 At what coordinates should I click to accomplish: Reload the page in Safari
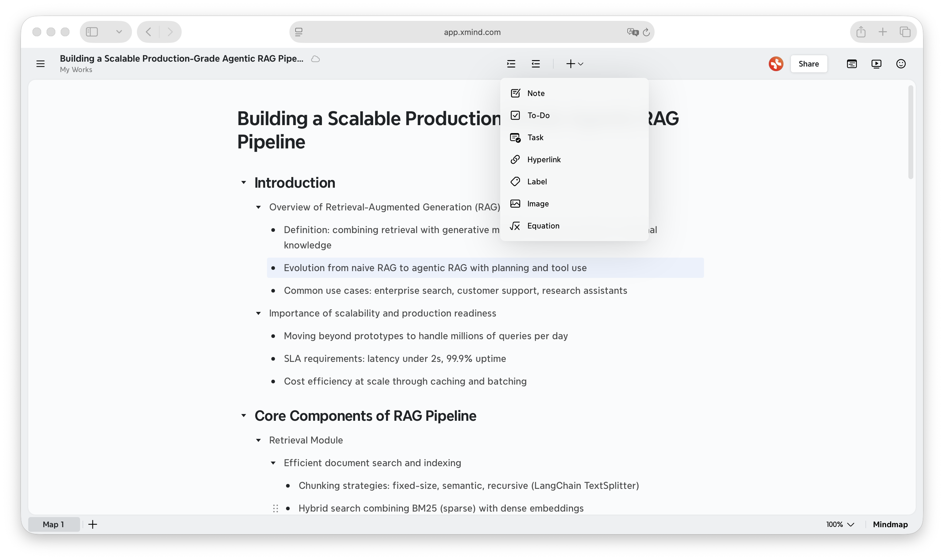click(646, 32)
